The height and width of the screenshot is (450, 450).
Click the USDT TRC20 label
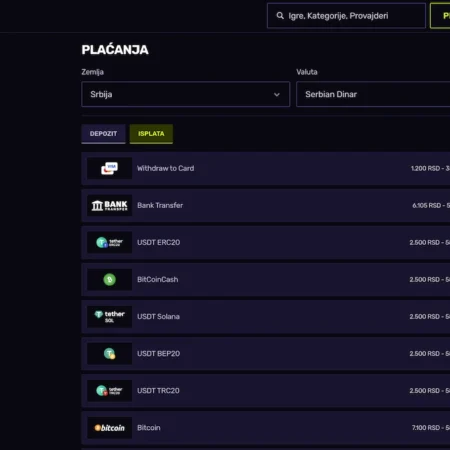click(158, 390)
